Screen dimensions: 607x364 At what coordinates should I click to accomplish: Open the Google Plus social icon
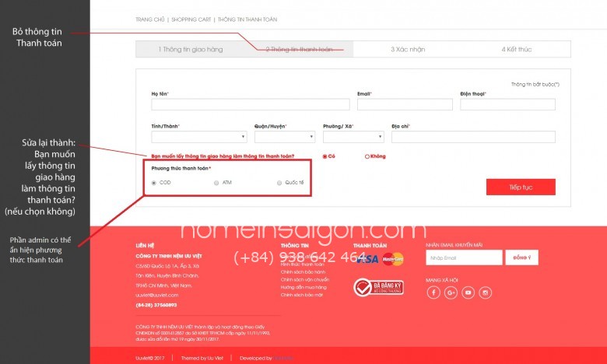click(x=451, y=292)
